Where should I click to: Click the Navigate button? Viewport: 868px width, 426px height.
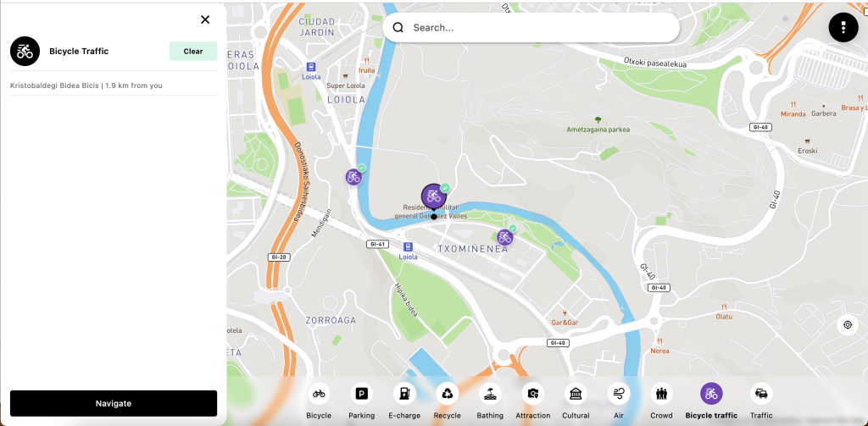114,403
